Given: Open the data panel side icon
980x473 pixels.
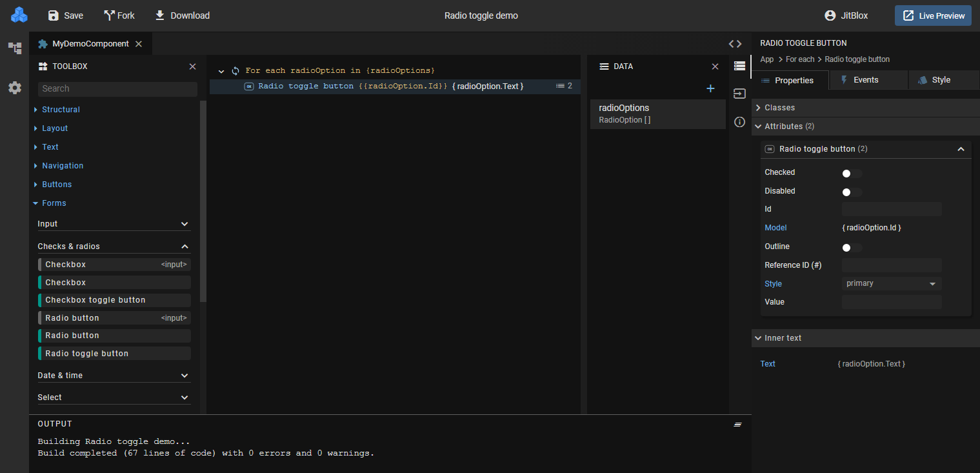Looking at the screenshot, I should click(740, 66).
